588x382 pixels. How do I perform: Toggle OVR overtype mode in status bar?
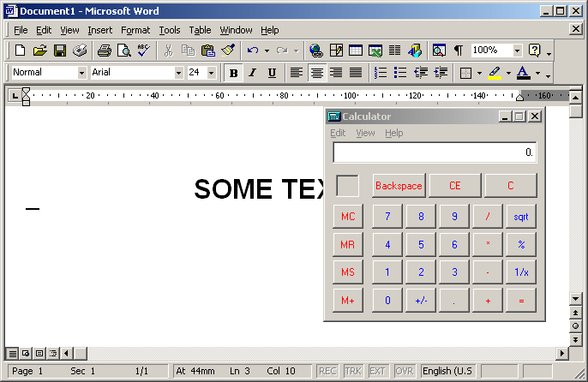(x=405, y=371)
